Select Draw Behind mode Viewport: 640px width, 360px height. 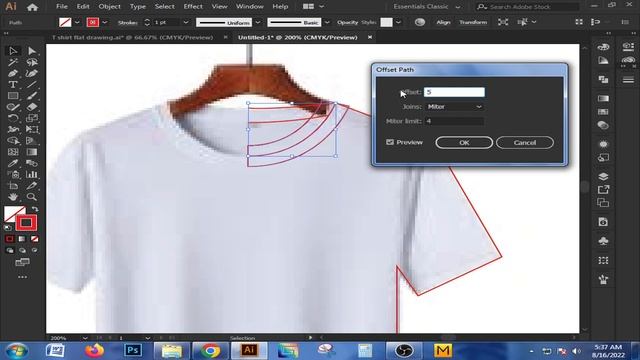coord(22,250)
